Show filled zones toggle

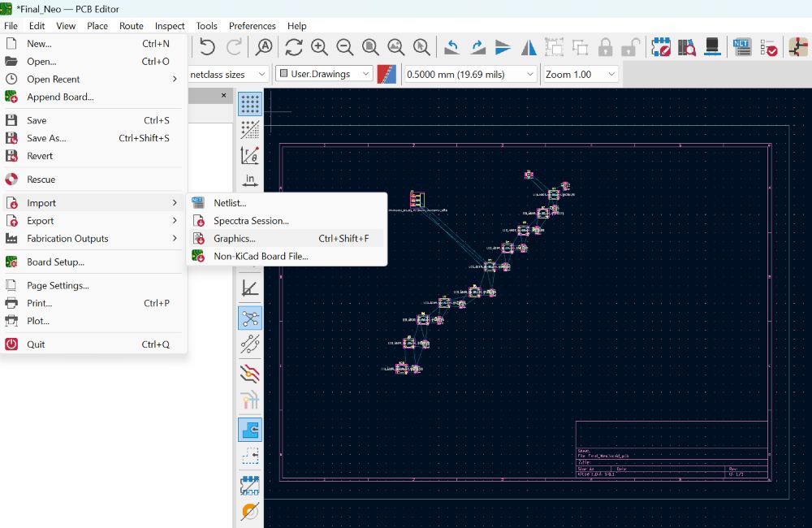coord(250,430)
